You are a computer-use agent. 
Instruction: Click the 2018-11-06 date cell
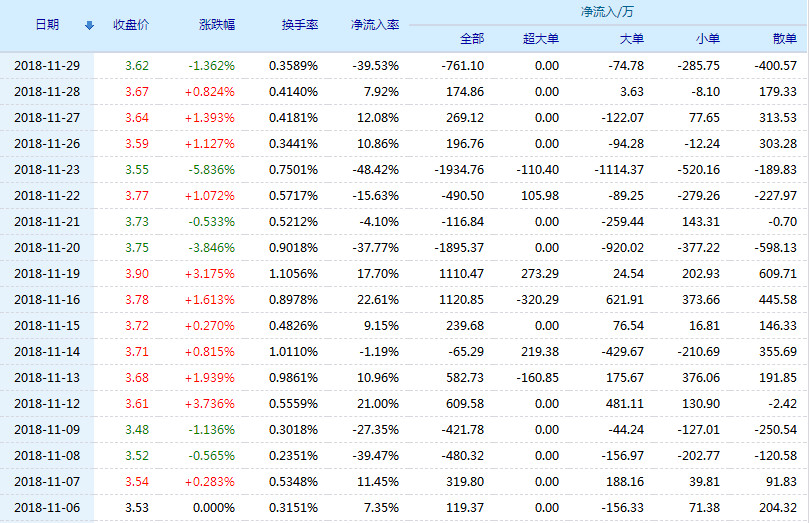tap(46, 508)
